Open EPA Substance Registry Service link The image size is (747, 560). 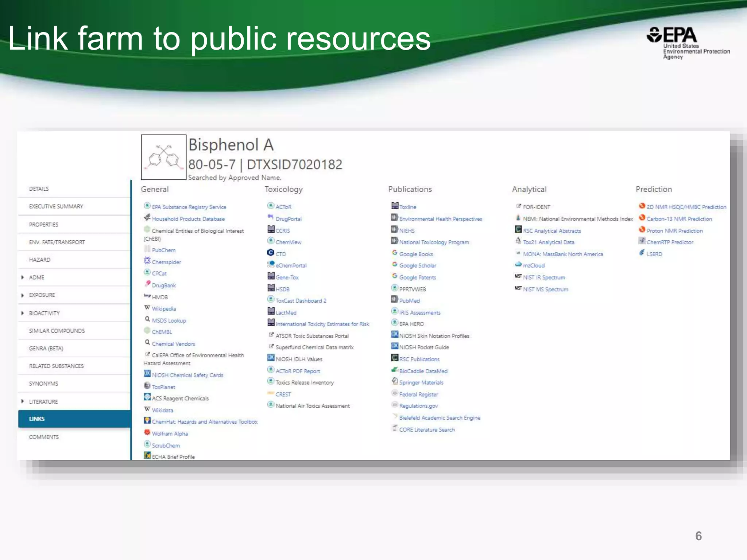[x=189, y=207]
